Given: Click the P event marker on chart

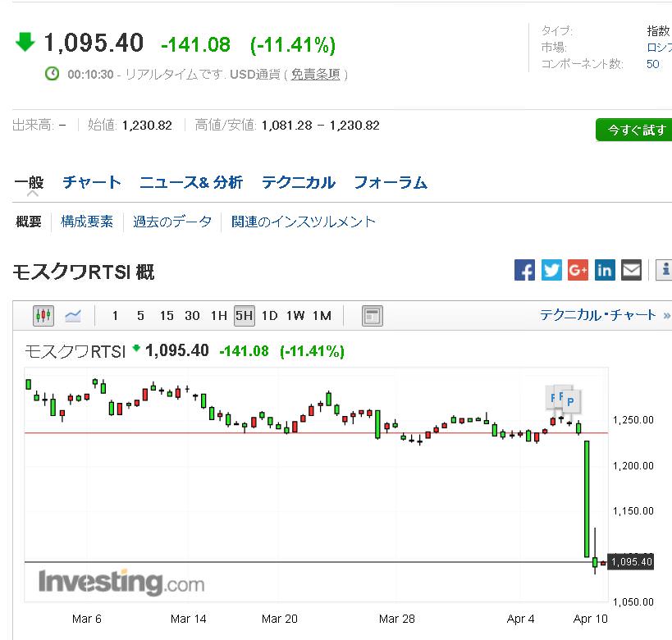Looking at the screenshot, I should click(571, 403).
